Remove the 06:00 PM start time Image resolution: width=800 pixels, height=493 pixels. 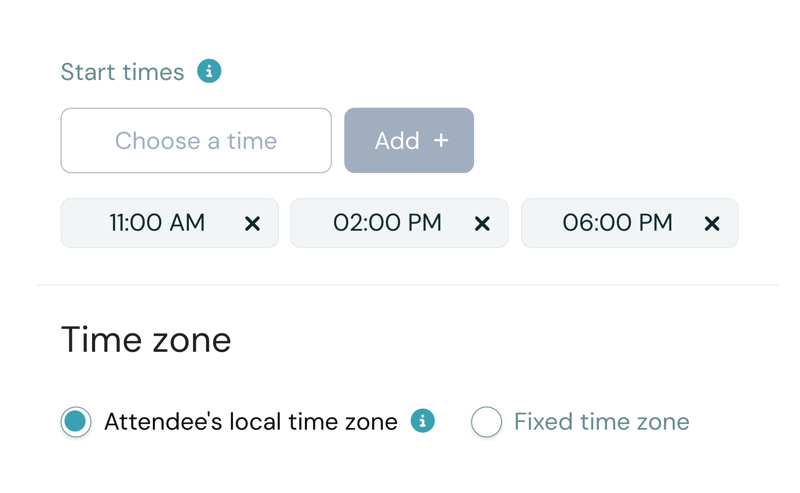coord(712,223)
